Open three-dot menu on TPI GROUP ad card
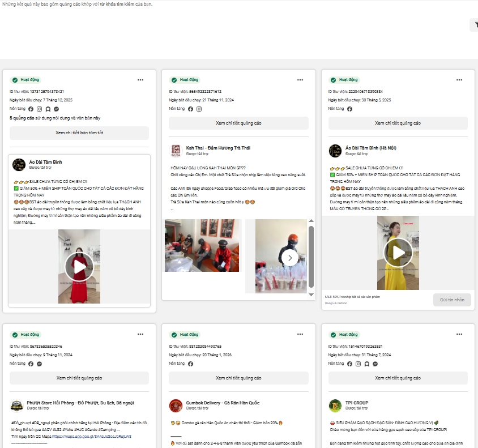The height and width of the screenshot is (448, 478). click(459, 335)
